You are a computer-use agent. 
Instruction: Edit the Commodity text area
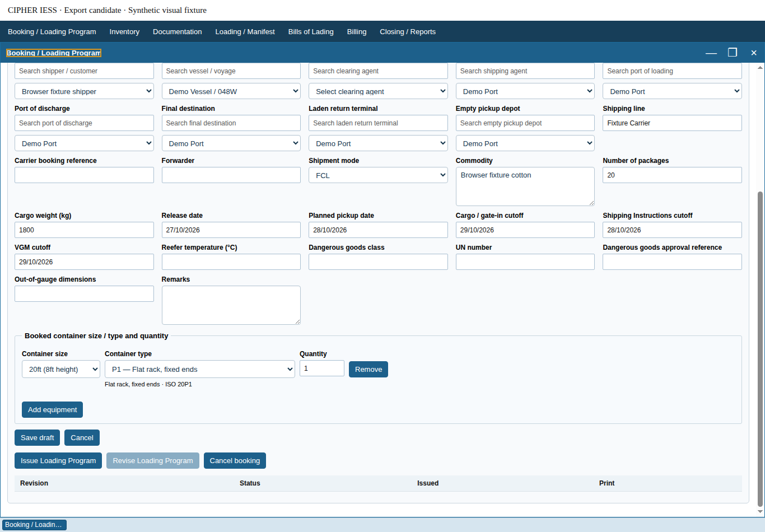[x=525, y=186]
